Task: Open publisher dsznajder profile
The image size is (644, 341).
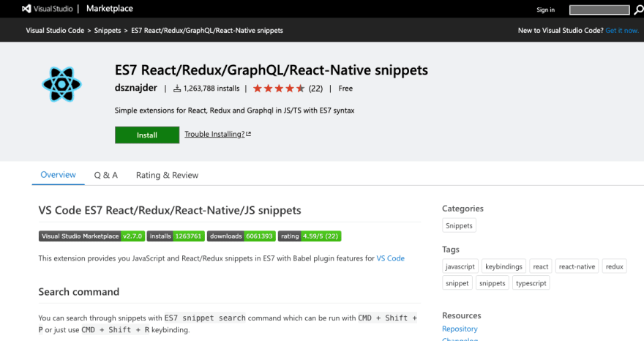Action: tap(135, 88)
